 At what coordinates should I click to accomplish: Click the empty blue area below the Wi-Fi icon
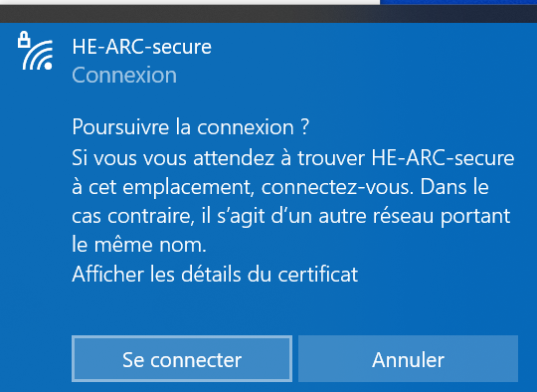tap(35, 206)
